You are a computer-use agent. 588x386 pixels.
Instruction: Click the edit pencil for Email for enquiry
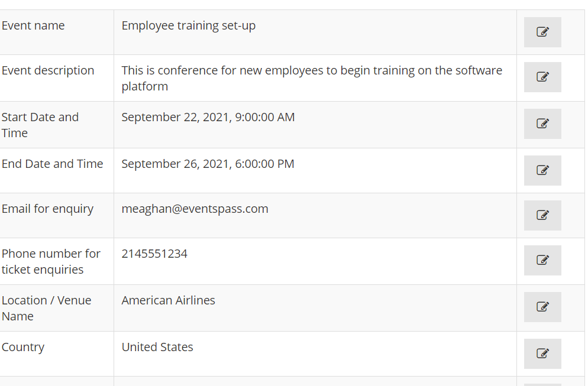pyautogui.click(x=542, y=216)
